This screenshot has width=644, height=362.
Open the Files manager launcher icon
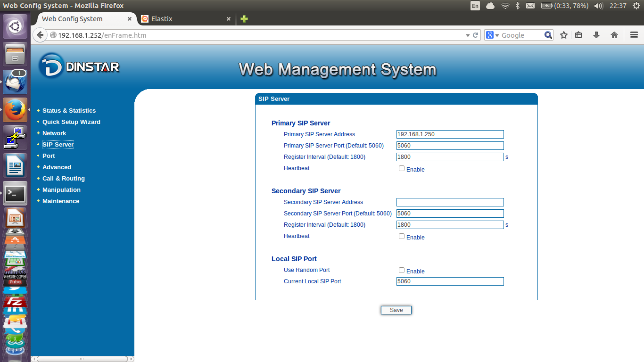tap(15, 54)
